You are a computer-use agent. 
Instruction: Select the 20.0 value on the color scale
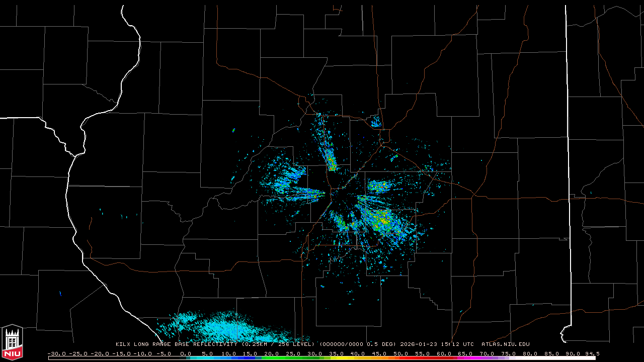pos(271,354)
